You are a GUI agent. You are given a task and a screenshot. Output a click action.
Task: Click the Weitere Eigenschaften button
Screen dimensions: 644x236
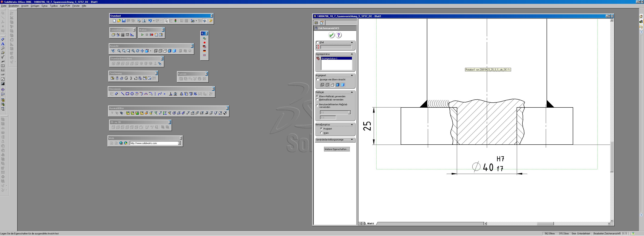(x=336, y=149)
